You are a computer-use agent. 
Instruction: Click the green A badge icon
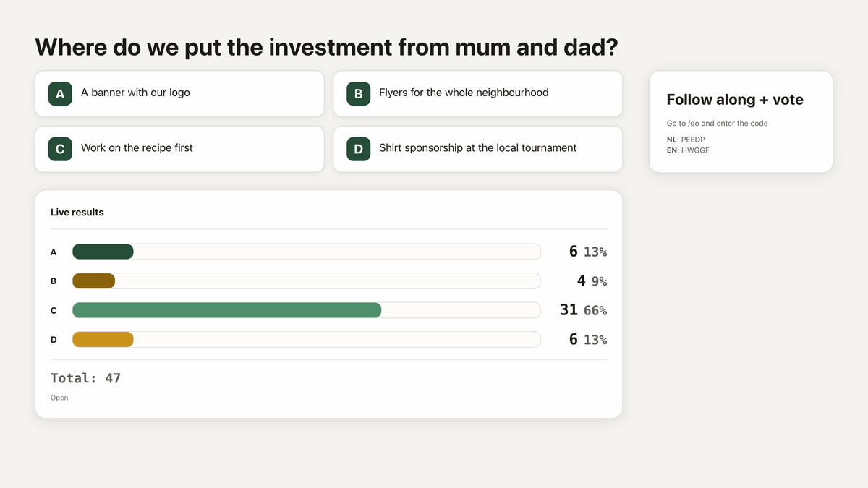click(x=60, y=94)
